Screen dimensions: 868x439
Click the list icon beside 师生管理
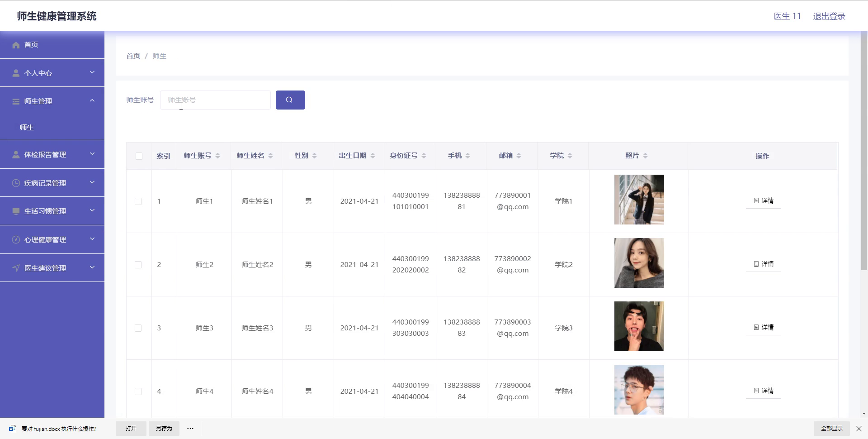(16, 101)
